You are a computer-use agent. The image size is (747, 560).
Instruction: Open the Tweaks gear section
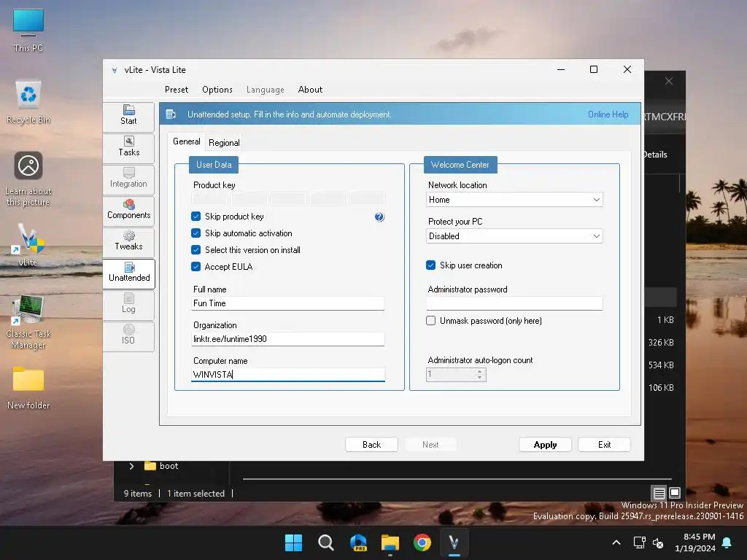point(128,241)
